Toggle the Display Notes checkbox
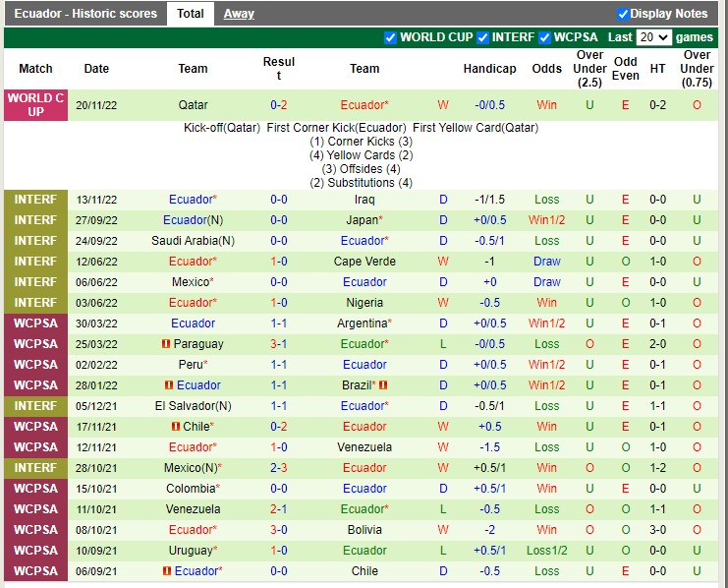The width and height of the screenshot is (728, 588). 623,14
